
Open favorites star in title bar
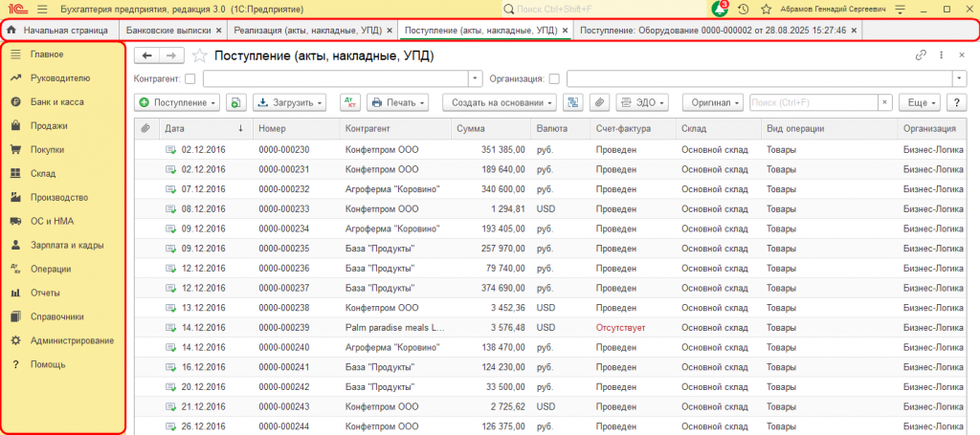[x=766, y=10]
